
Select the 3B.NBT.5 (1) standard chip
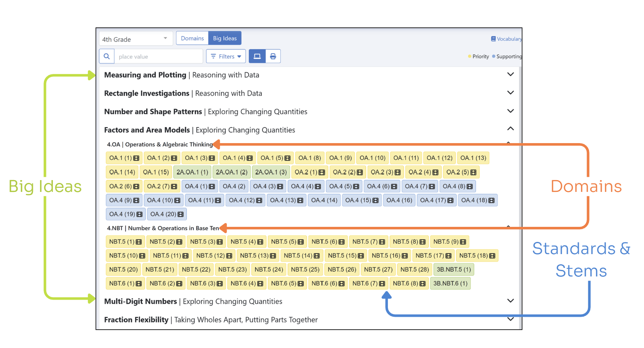tap(453, 270)
